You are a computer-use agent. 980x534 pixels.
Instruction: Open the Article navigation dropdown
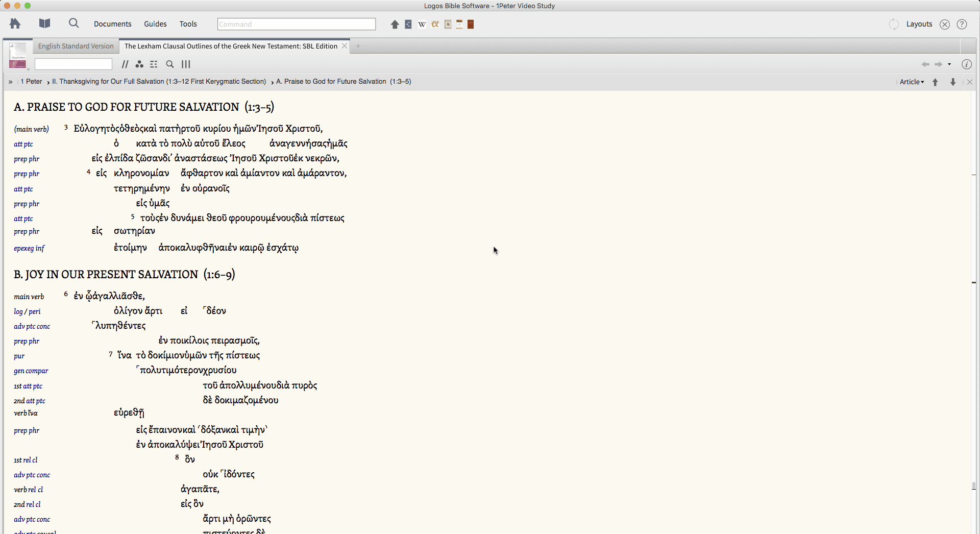point(912,82)
